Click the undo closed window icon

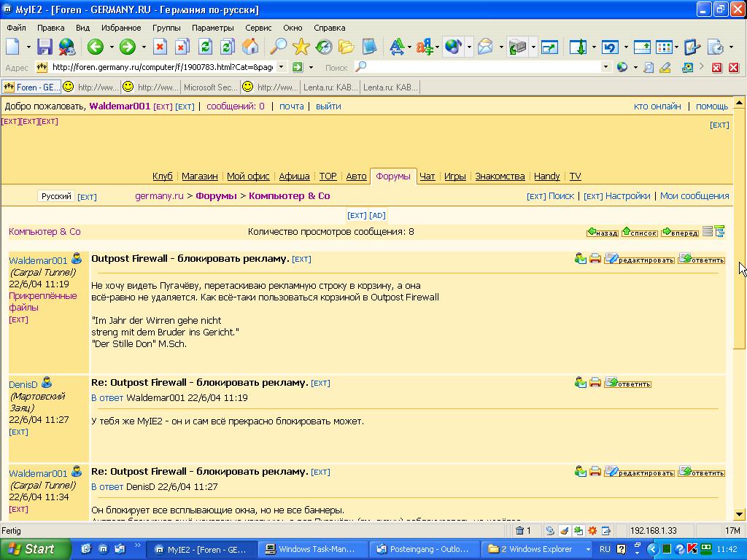(611, 47)
